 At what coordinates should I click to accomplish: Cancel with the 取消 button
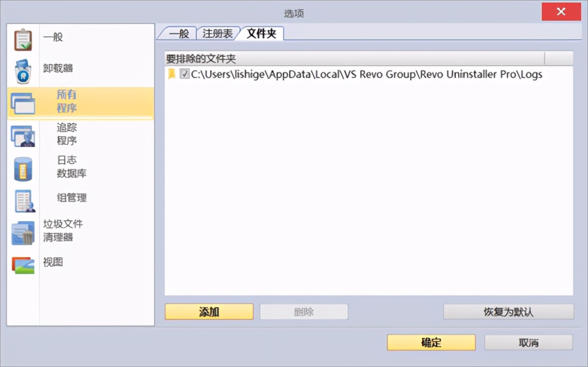[x=529, y=342]
